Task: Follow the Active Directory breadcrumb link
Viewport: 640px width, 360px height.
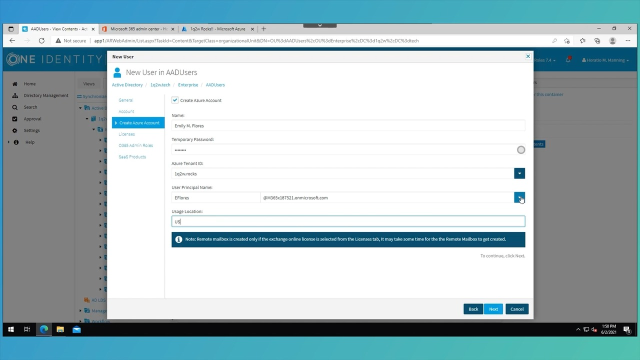Action: [x=127, y=85]
